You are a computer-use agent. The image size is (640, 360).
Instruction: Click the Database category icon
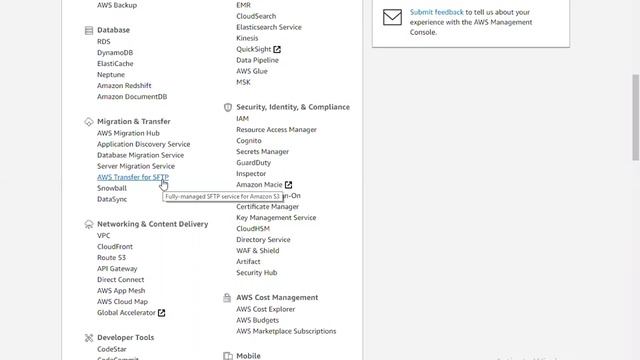tap(89, 30)
